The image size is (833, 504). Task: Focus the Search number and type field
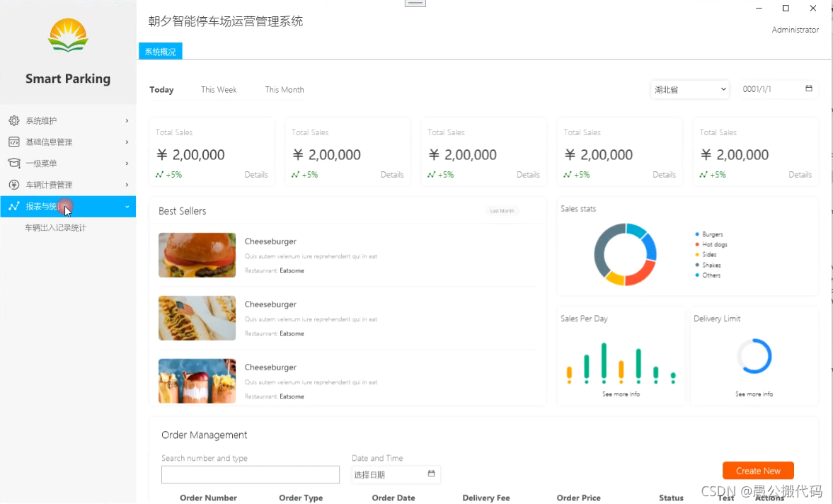(251, 475)
